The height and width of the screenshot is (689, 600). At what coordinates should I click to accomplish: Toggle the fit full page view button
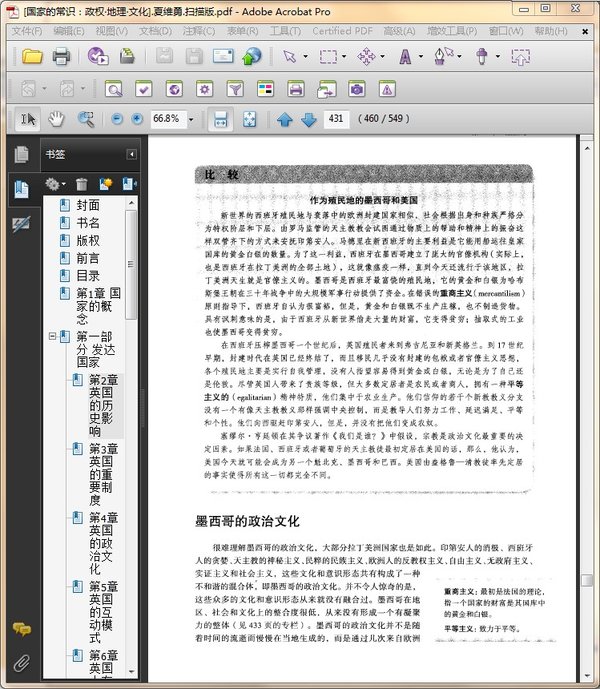click(250, 119)
